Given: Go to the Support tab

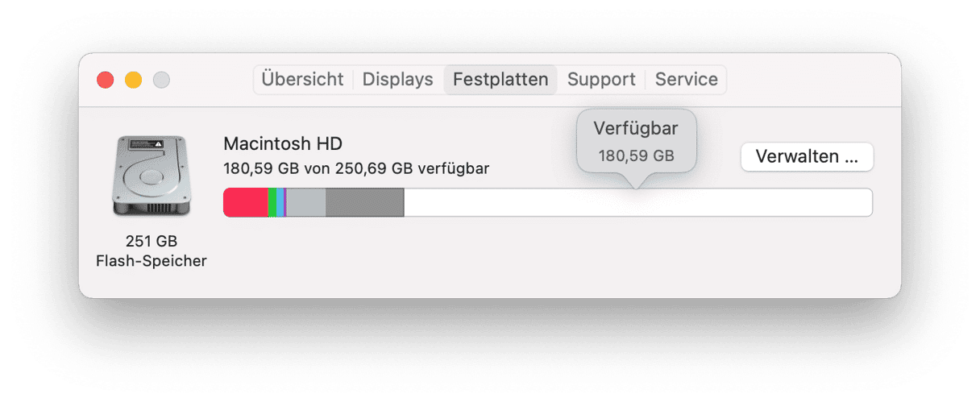Looking at the screenshot, I should 601,80.
